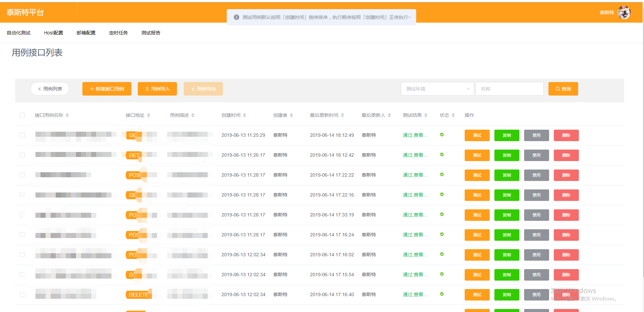This screenshot has width=644, height=312.
Task: Click the user avatar picture
Action: [624, 13]
